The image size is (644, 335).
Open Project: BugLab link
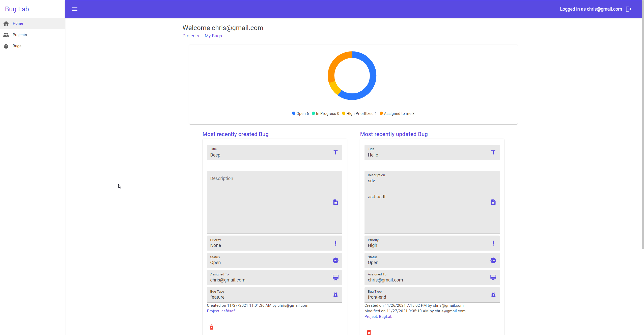378,317
